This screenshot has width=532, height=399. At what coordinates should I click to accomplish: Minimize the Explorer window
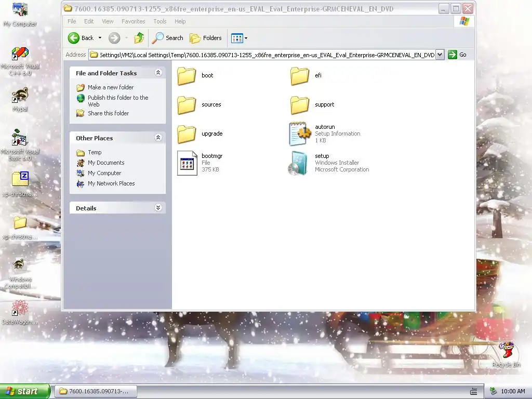coord(444,9)
